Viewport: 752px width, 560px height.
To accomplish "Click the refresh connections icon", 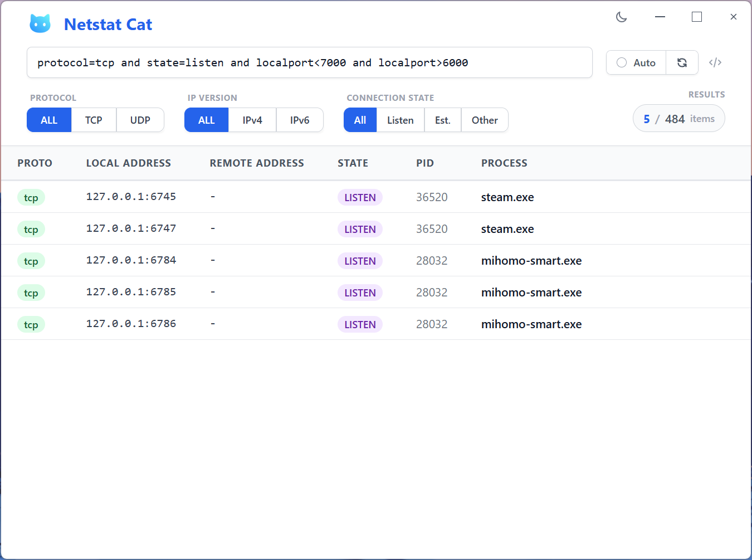I will [682, 62].
